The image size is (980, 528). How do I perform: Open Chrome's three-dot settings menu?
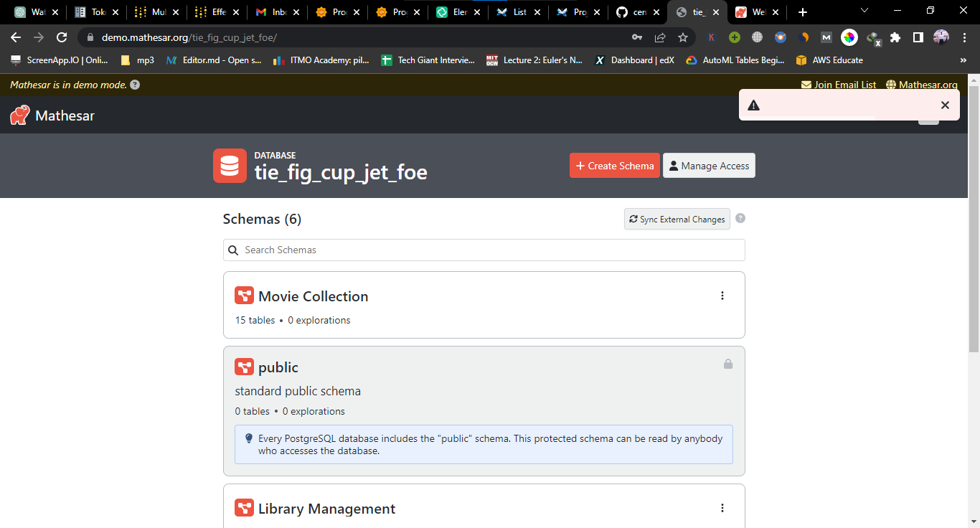coord(965,37)
